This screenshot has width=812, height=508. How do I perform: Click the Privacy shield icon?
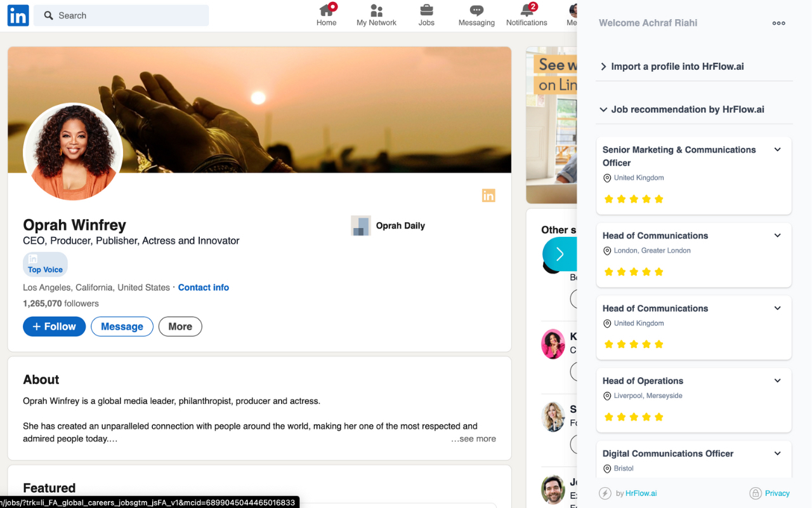tap(755, 493)
